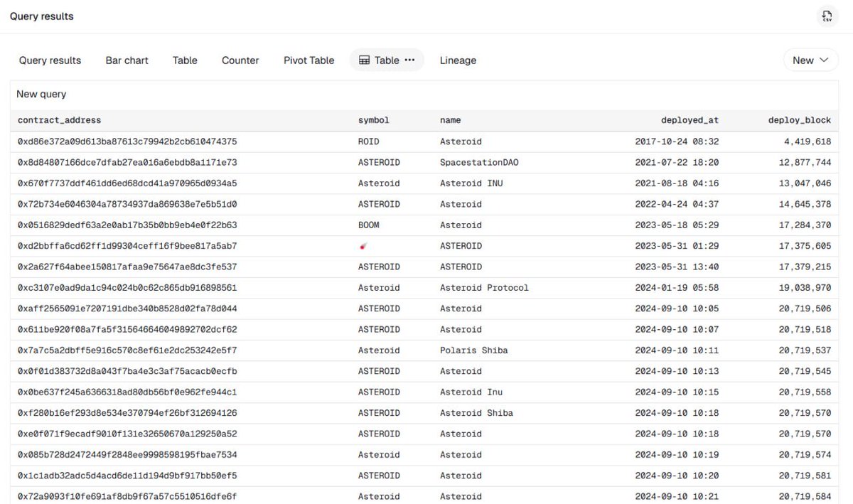
Task: Switch to the Query results tab
Action: (x=50, y=60)
